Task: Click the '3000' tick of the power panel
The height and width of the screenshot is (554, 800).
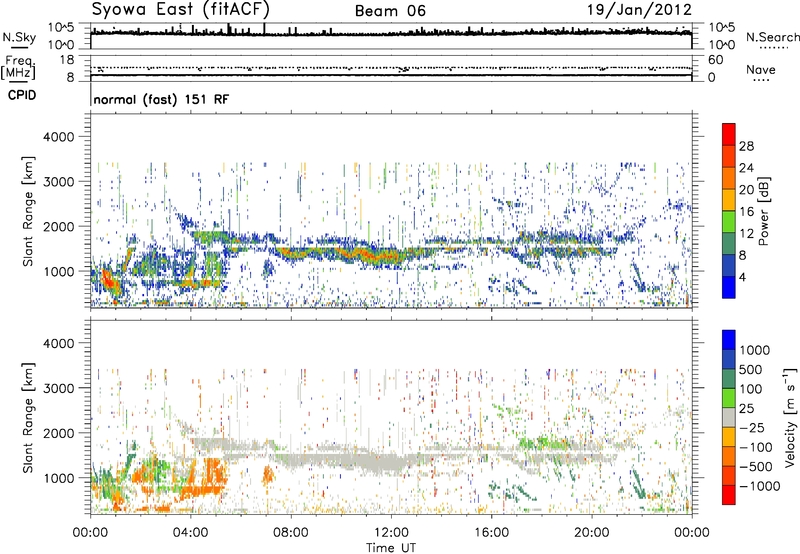Action: pos(58,182)
